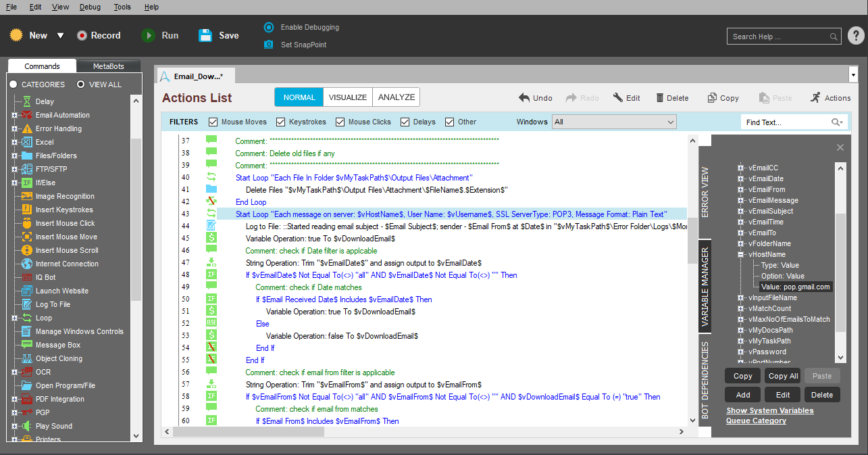Collapse the vHostName variable node
The width and height of the screenshot is (868, 455).
point(740,254)
